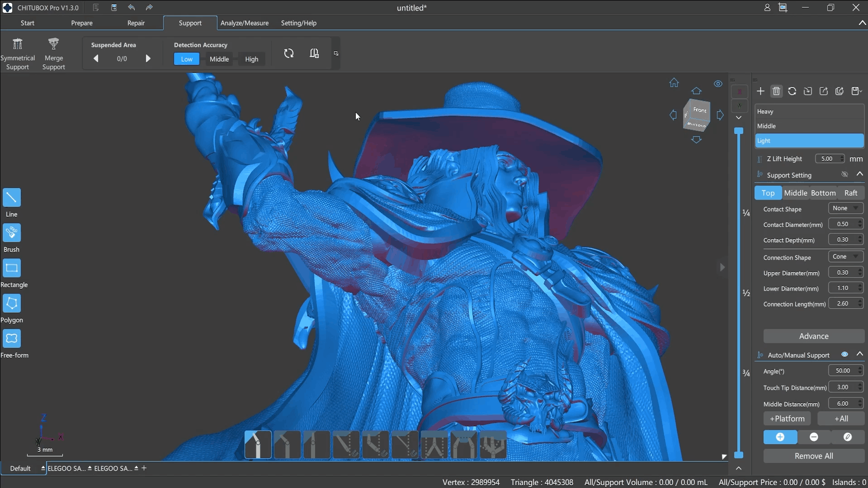Switch to the Start tab
This screenshot has height=488, width=868.
coord(28,23)
